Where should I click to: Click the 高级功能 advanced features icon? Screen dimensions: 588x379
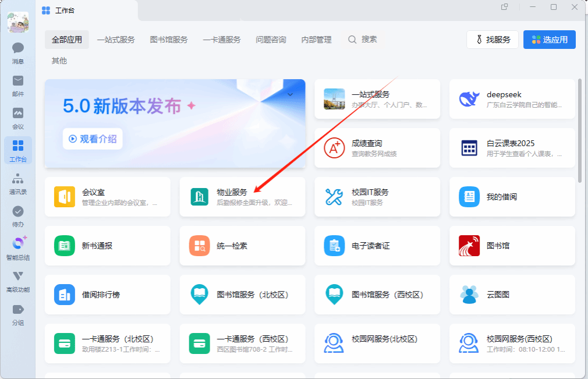pyautogui.click(x=18, y=277)
